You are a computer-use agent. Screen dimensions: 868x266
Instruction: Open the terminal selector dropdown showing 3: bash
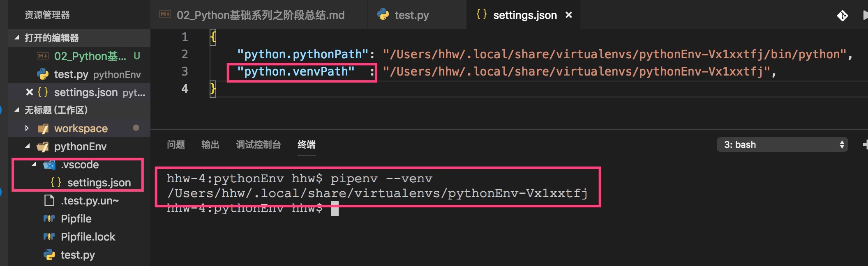pyautogui.click(x=782, y=144)
